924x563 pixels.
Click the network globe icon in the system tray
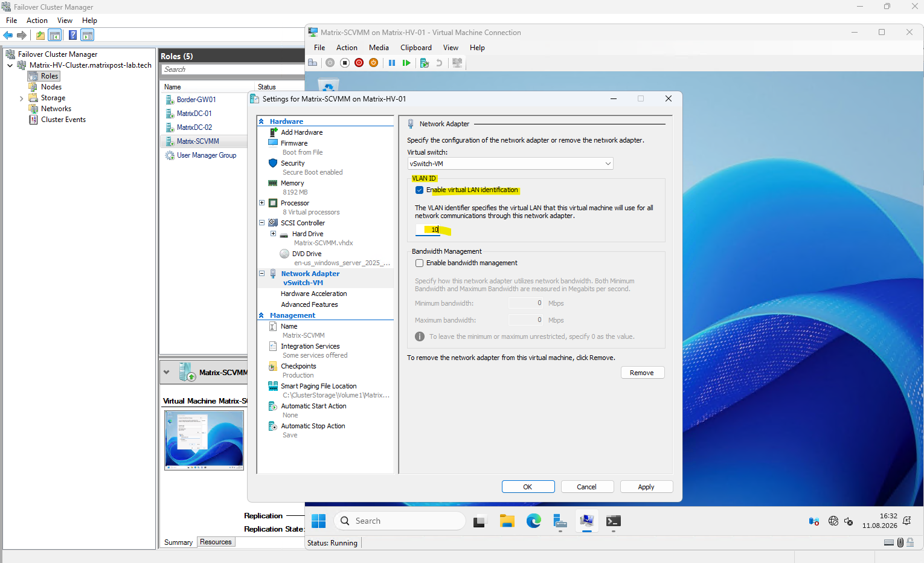point(833,521)
